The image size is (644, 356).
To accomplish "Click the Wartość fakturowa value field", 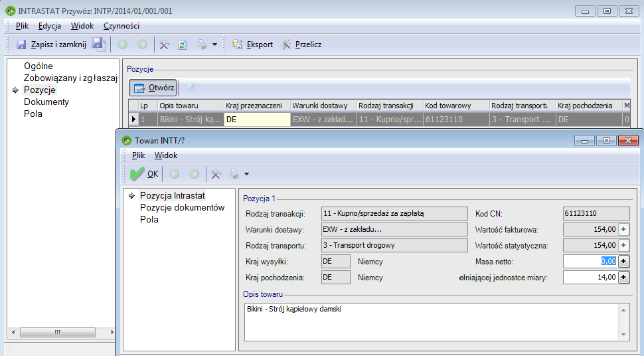I will tap(590, 229).
